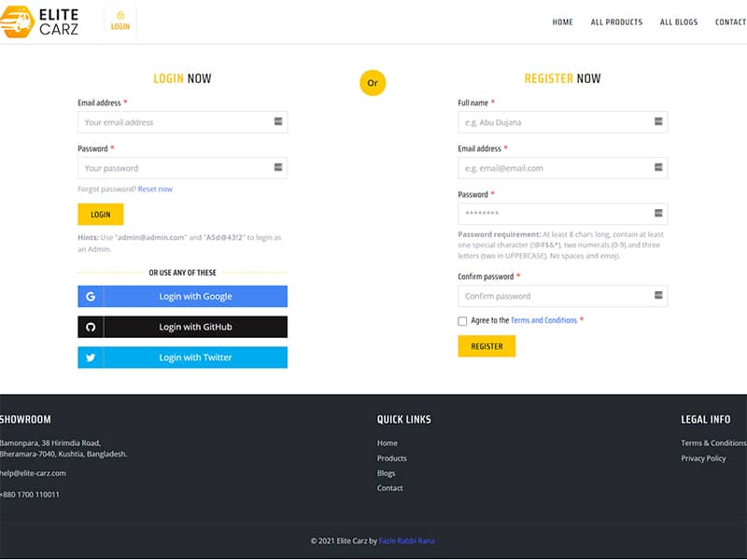Viewport: 747px width, 560px height.
Task: Click the Twitter bird icon
Action: coord(91,357)
